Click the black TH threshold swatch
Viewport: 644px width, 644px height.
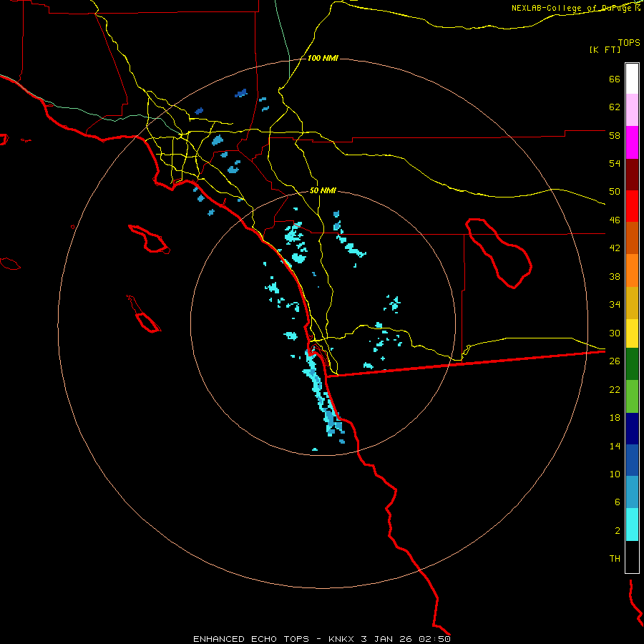tap(632, 557)
